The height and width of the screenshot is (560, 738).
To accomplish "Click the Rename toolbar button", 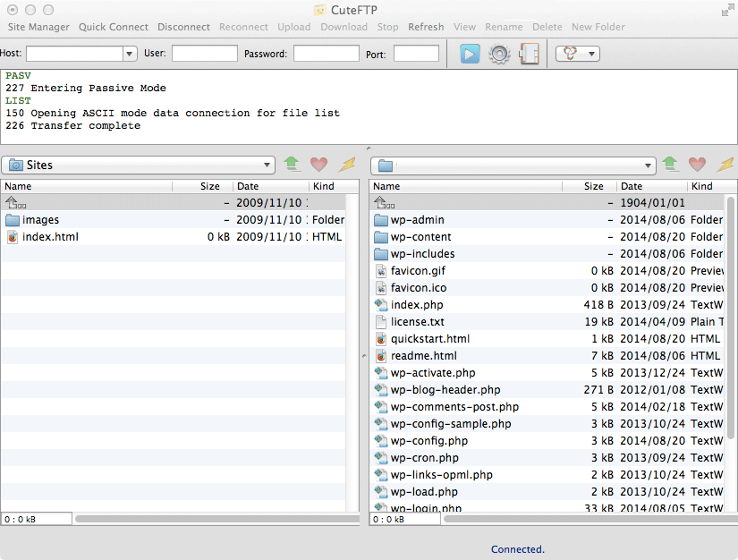I will [505, 27].
